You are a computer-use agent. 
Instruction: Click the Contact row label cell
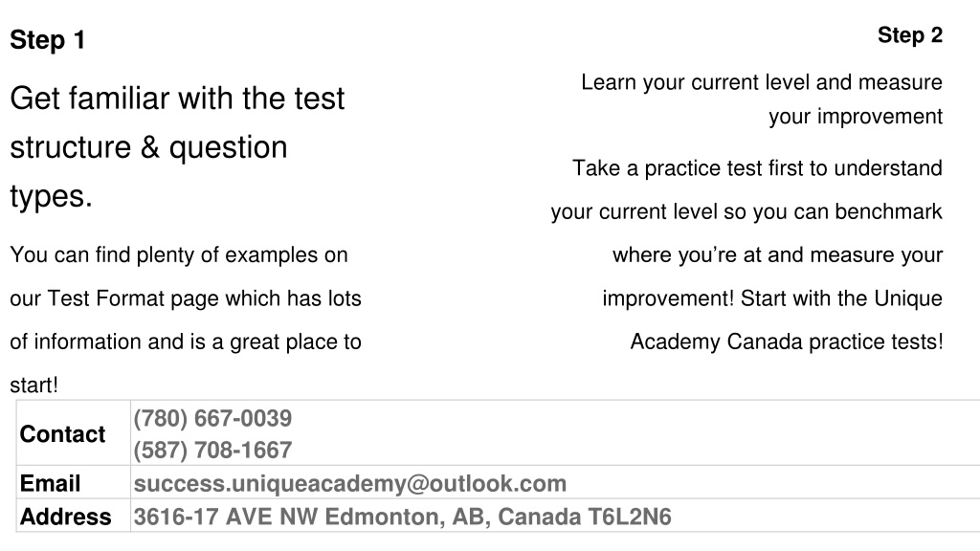(73, 433)
